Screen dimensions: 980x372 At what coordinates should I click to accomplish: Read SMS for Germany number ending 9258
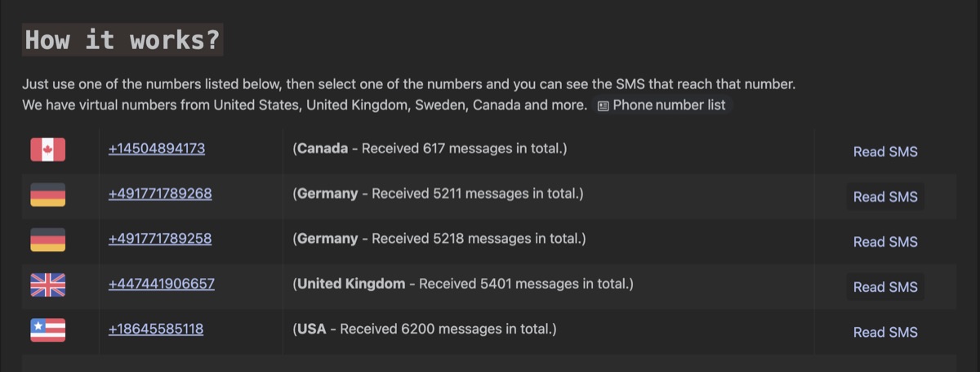[885, 241]
